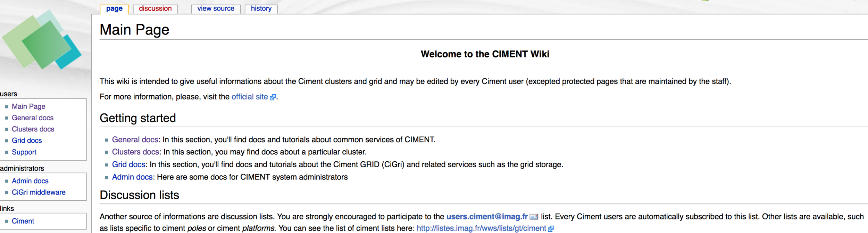The height and width of the screenshot is (233, 868).
Task: Click the users.ciment@imag.fr mailing list link
Action: tap(487, 217)
